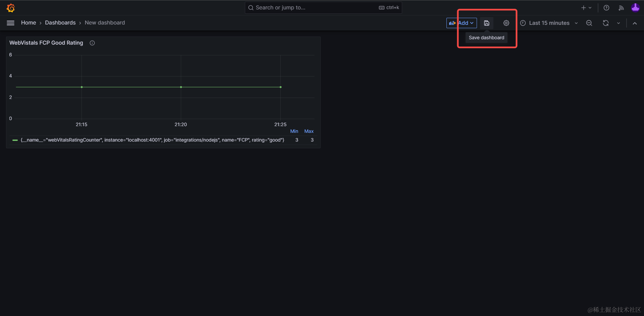Open the help question mark icon
Screen dimensions: 644x316
pos(606,8)
